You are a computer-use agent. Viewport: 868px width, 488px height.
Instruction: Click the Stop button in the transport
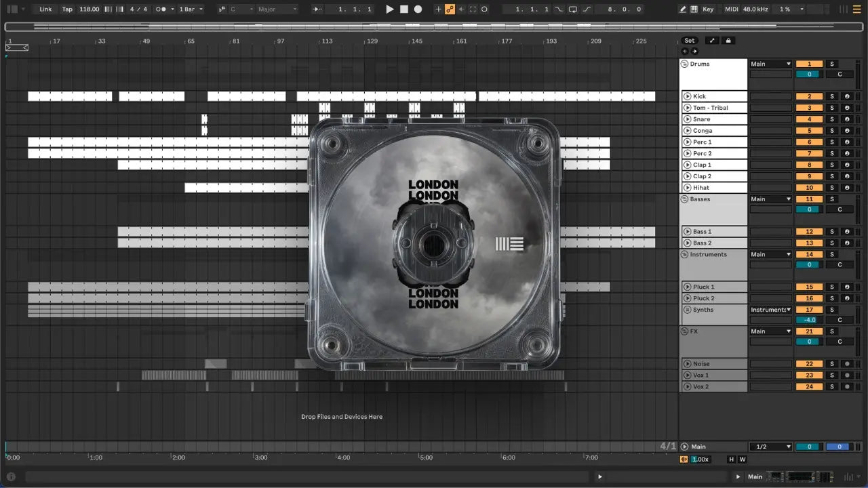click(x=403, y=9)
